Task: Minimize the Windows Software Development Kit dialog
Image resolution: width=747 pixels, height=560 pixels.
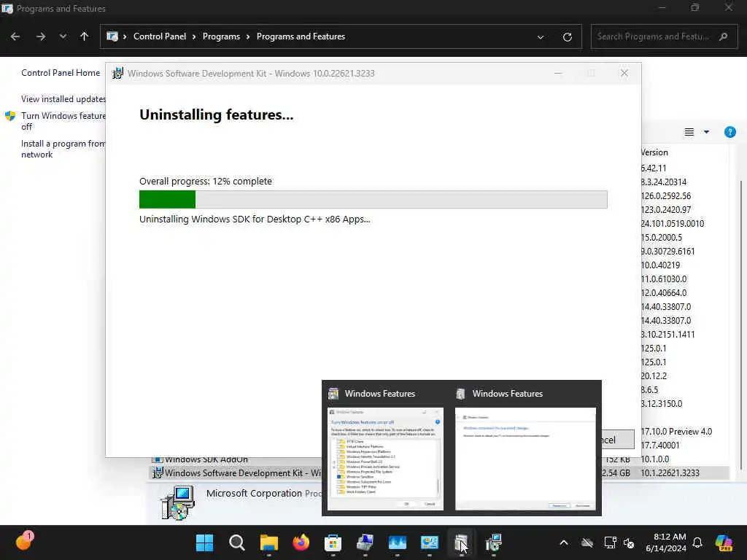Action: tap(558, 74)
